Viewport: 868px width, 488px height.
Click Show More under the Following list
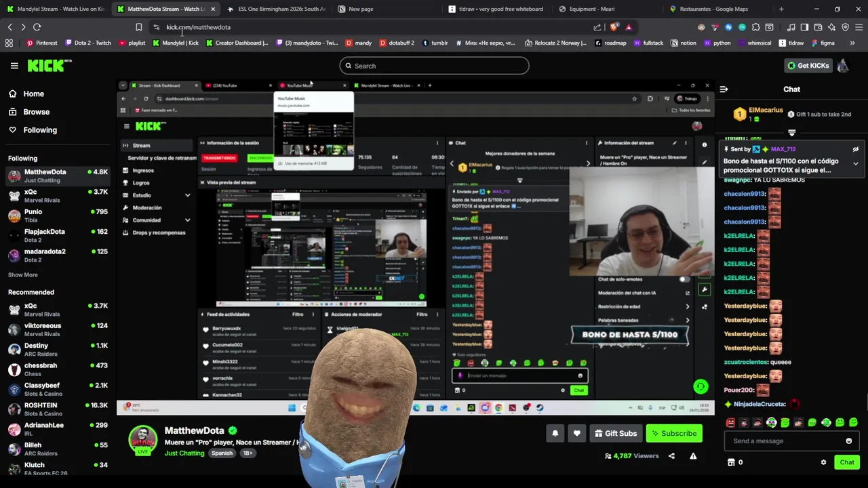pyautogui.click(x=23, y=274)
